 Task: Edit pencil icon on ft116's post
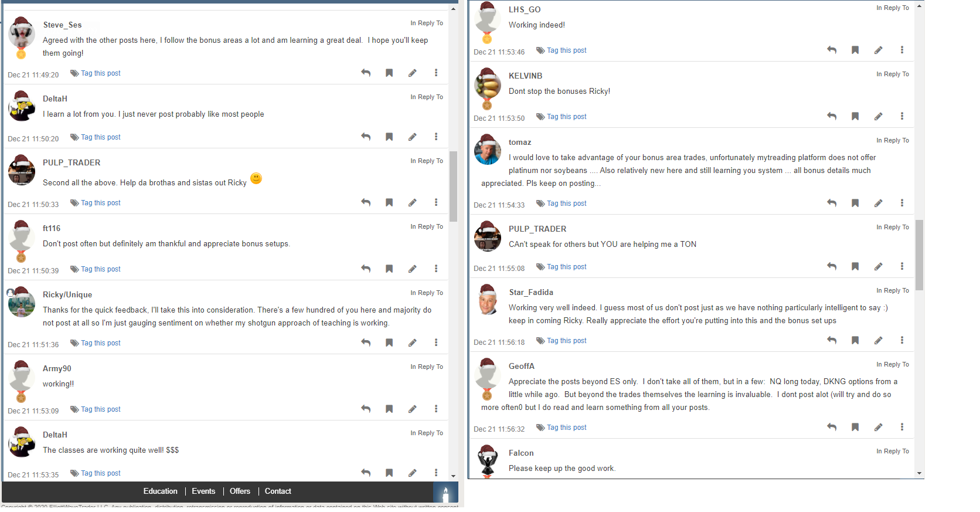click(x=413, y=269)
